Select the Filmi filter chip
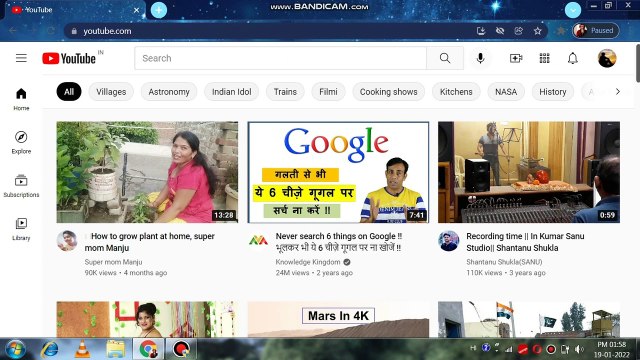The height and width of the screenshot is (360, 640). pos(328,92)
